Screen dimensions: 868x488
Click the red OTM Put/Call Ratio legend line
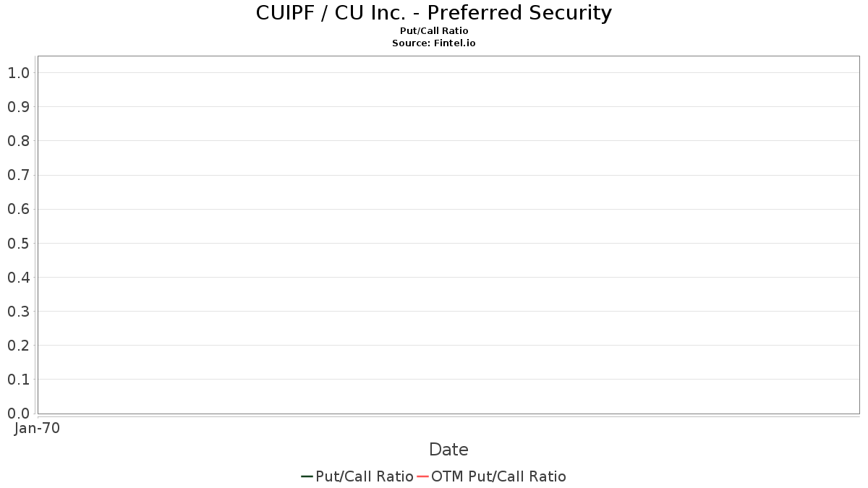(422, 476)
